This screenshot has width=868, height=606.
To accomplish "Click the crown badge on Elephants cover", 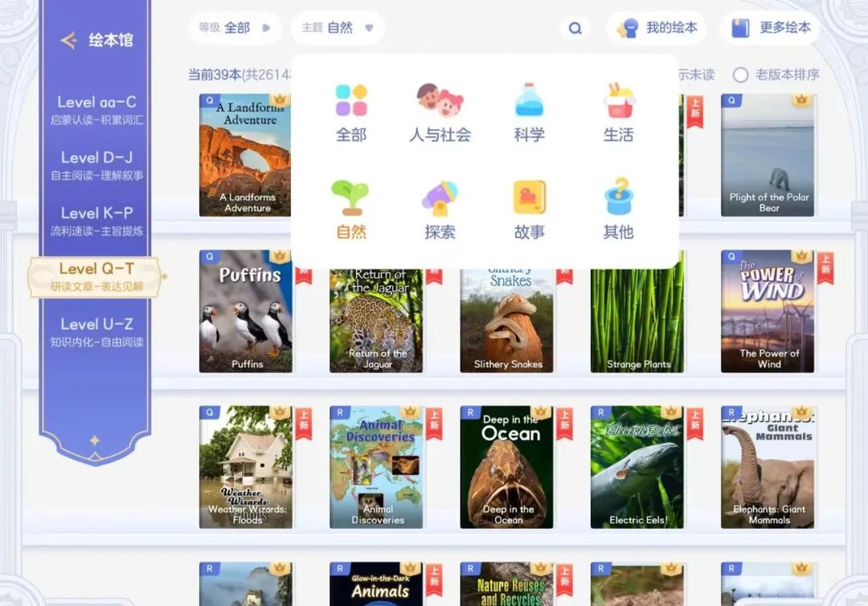I will click(801, 412).
